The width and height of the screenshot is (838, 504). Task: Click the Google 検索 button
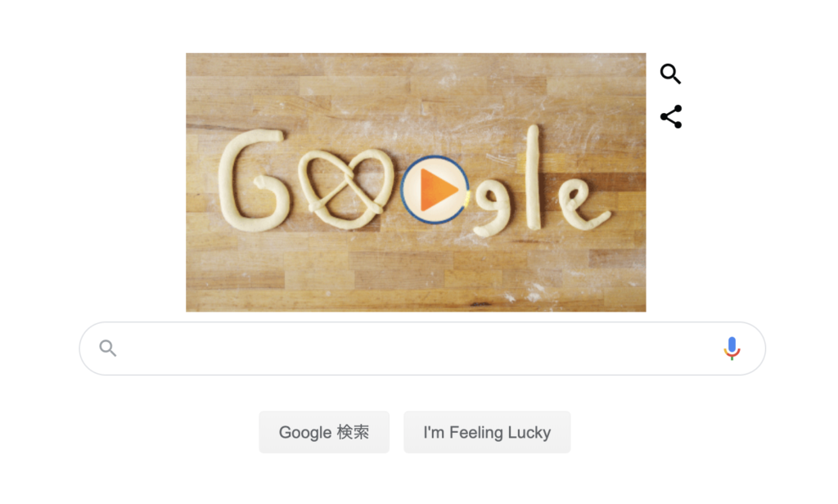coord(324,432)
